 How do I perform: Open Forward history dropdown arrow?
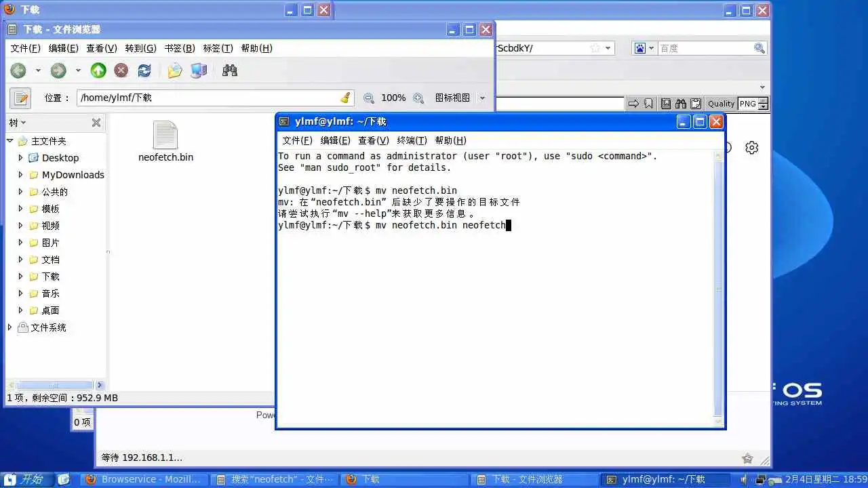[x=78, y=70]
